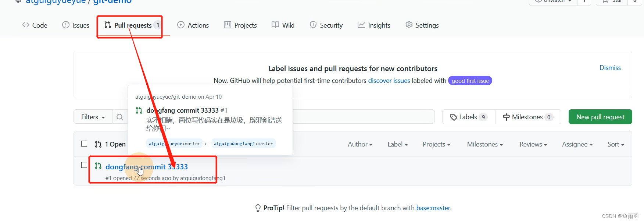644x222 pixels.
Task: Open the Code tab
Action: [35, 25]
